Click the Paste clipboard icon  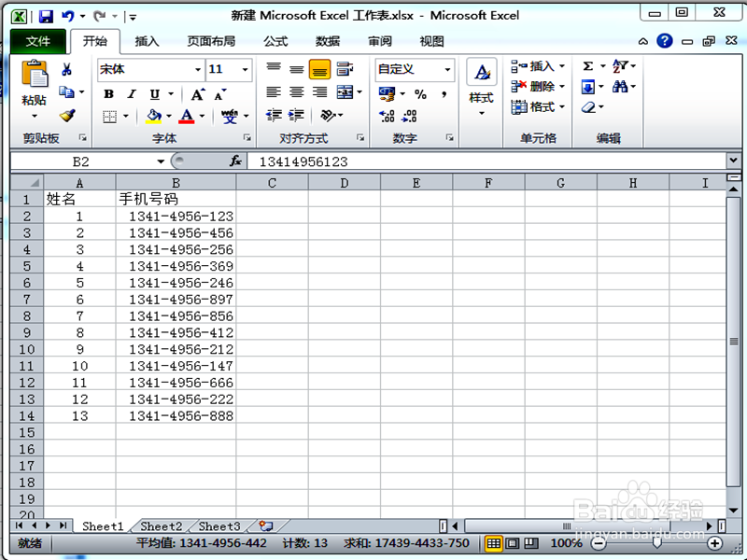(x=35, y=74)
